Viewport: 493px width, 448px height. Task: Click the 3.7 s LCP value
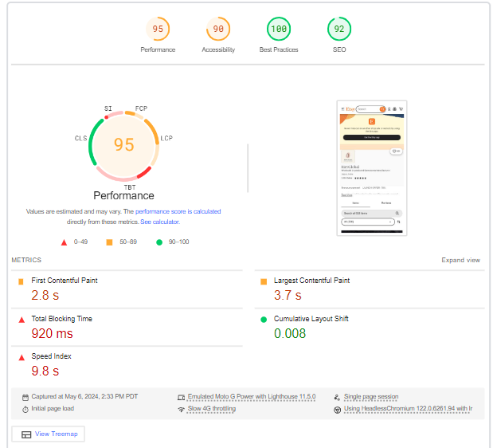point(288,296)
